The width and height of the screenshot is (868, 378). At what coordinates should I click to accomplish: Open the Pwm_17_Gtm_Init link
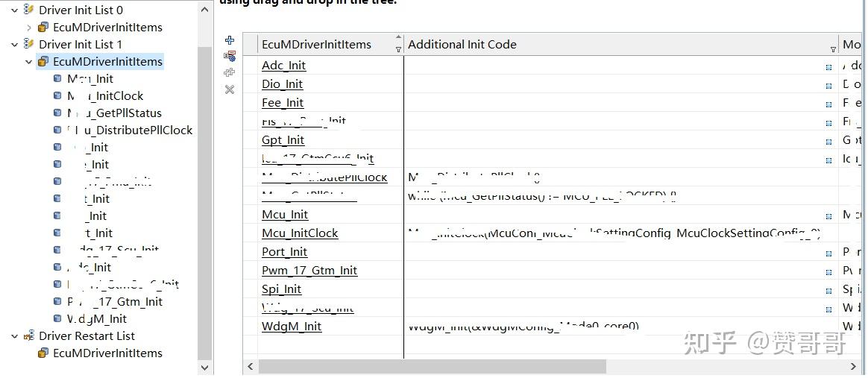tap(309, 271)
